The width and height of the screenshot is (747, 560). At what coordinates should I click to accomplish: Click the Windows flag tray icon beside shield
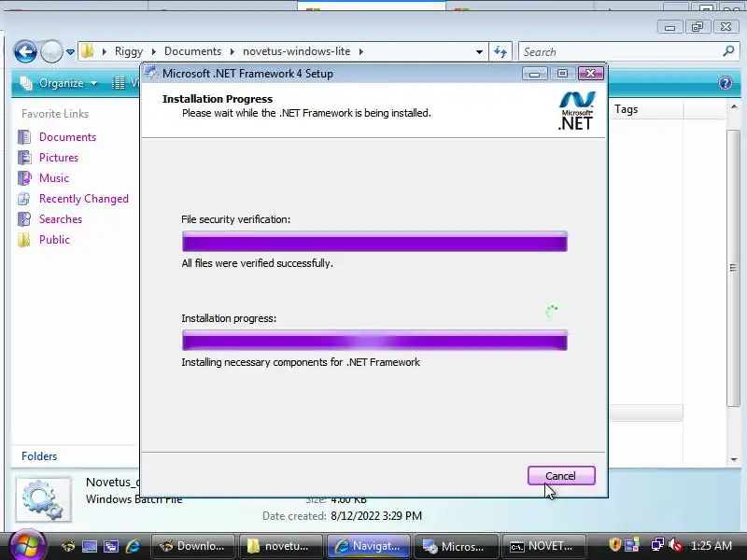click(x=633, y=544)
